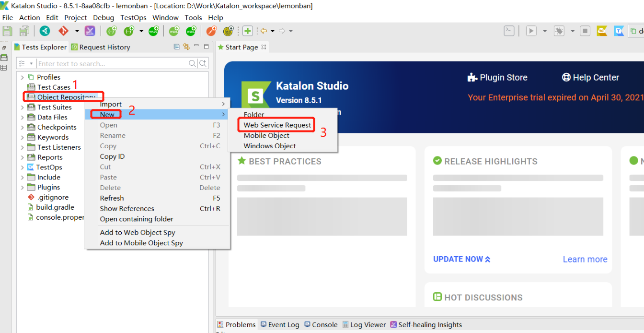Click into the Tests Explorer search field

pyautogui.click(x=113, y=63)
